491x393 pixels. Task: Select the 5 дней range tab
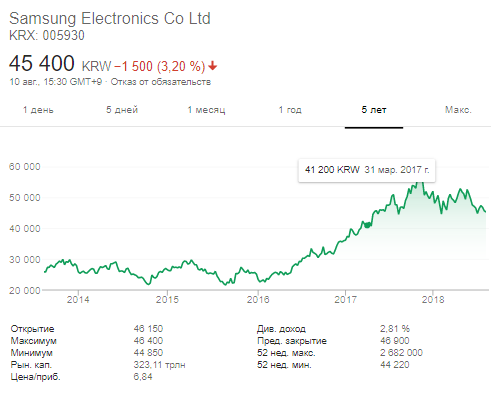[x=122, y=110]
